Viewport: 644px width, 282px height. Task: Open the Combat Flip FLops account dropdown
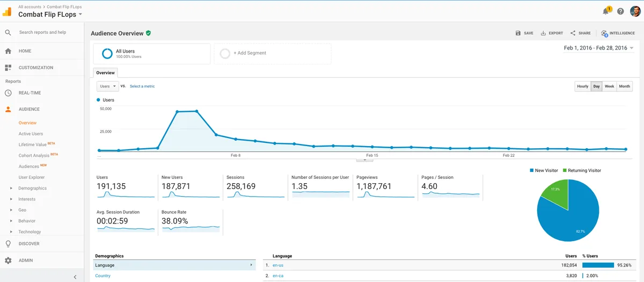coord(50,15)
